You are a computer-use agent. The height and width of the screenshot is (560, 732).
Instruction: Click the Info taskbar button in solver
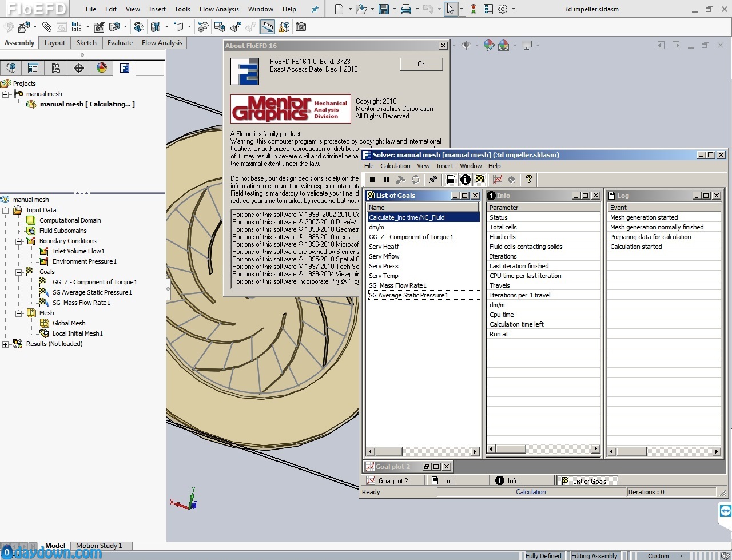point(523,481)
